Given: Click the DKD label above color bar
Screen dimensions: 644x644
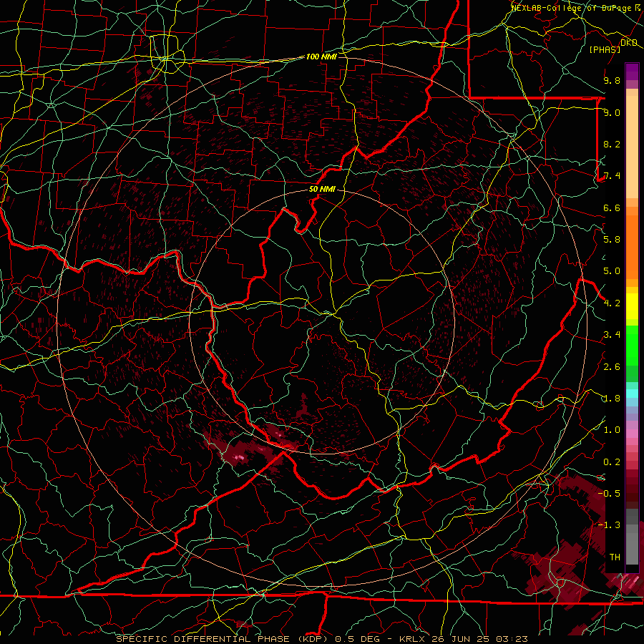Looking at the screenshot, I should pos(629,43).
